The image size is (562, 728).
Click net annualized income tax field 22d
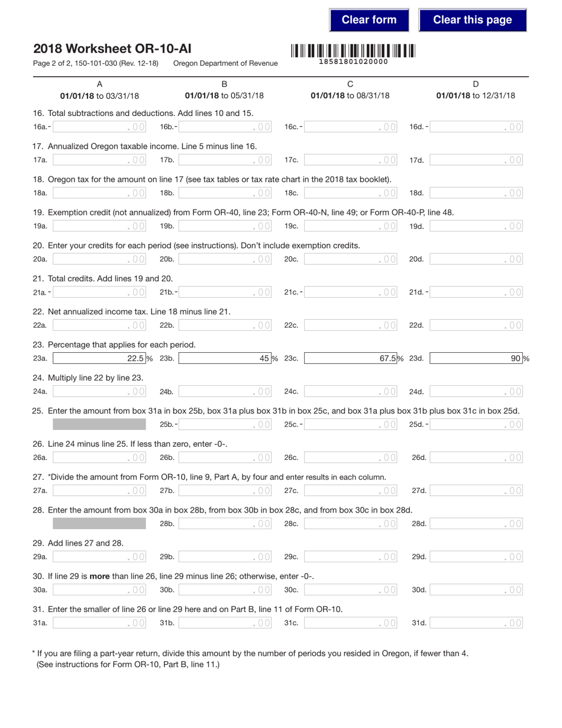point(476,325)
